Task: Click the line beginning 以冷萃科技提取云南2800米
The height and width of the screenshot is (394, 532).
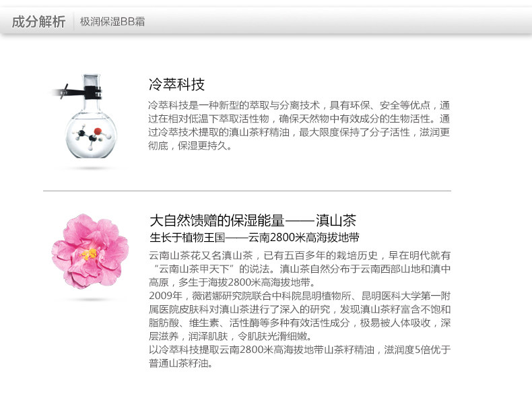Action: [x=300, y=350]
